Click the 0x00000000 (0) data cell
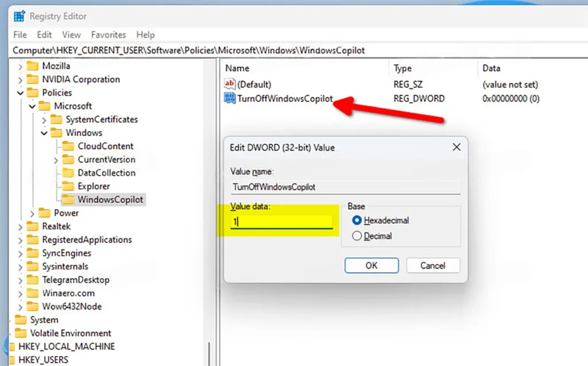The image size is (588, 366). pyautogui.click(x=510, y=98)
